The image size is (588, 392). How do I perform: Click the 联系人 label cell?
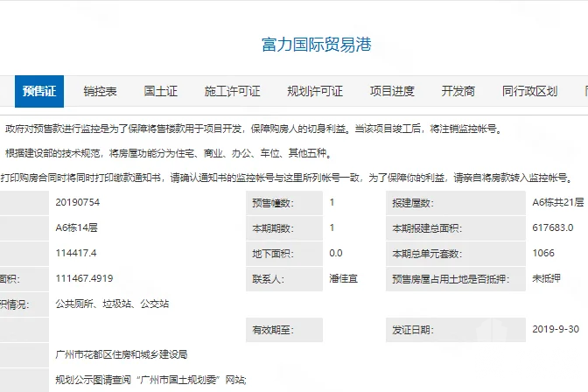[284, 279]
